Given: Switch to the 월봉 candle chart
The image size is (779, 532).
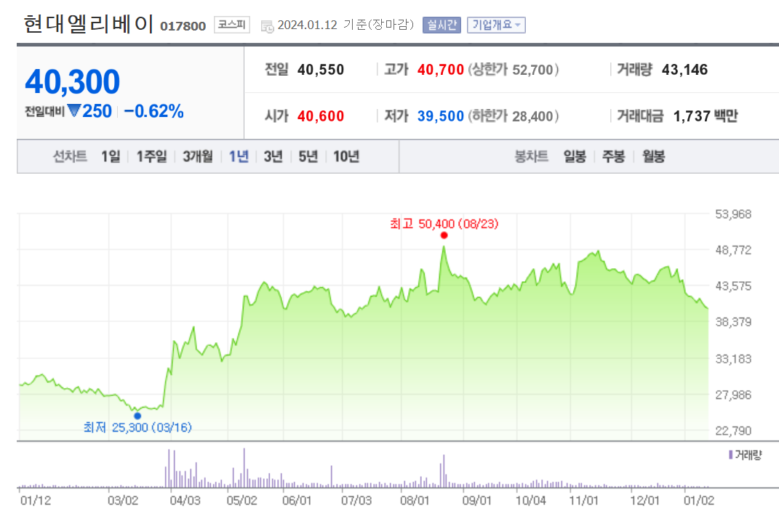Looking at the screenshot, I should tap(653, 156).
